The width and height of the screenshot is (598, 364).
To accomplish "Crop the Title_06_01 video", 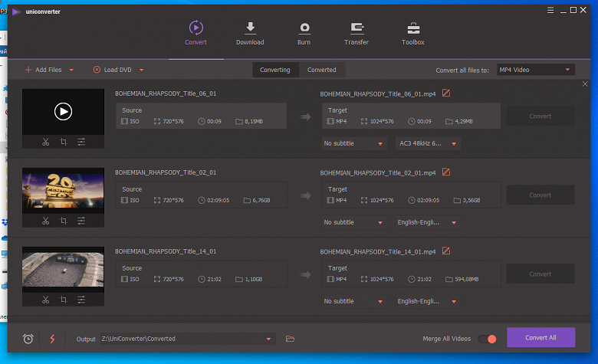I will pos(64,142).
